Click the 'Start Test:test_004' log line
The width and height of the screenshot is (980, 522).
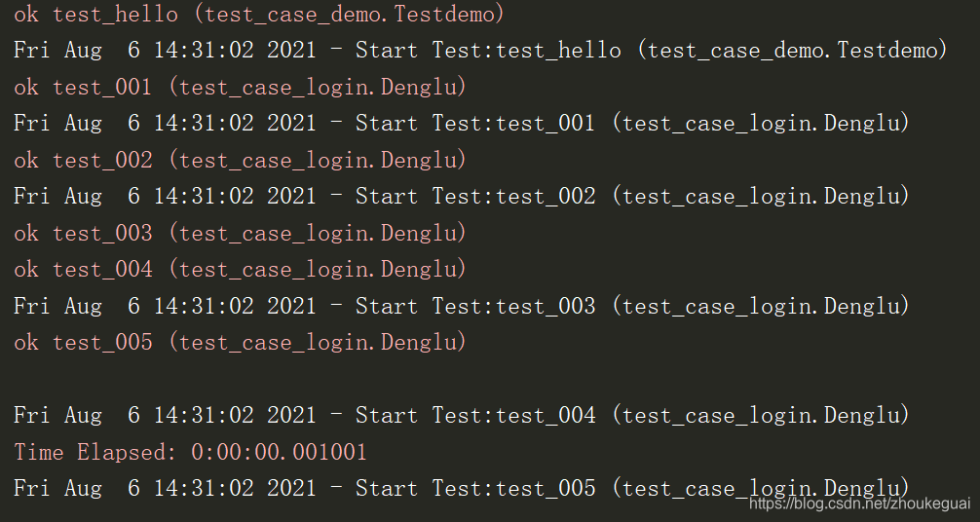pyautogui.click(x=461, y=415)
